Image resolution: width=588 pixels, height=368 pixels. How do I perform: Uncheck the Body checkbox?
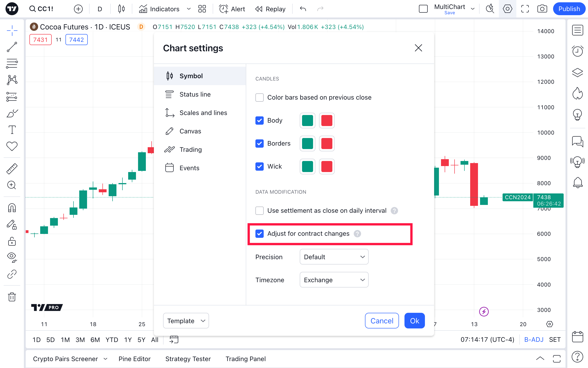tap(260, 121)
